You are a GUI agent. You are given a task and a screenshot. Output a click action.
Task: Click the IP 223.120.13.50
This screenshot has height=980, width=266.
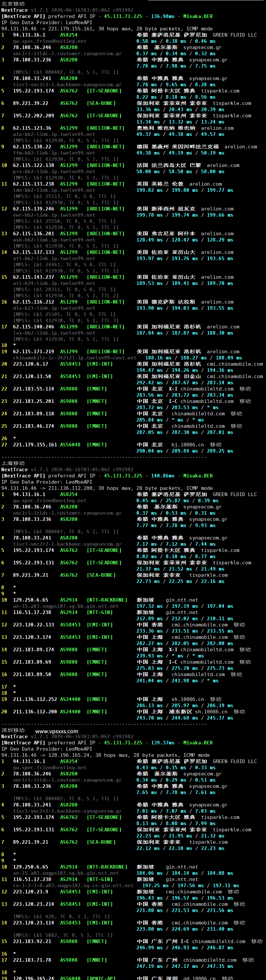(x=32, y=377)
